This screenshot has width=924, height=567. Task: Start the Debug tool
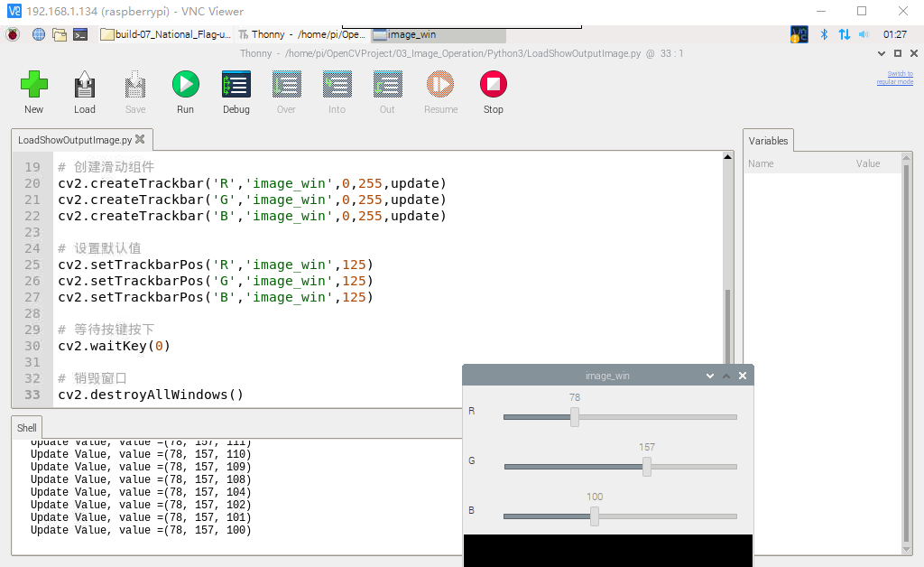click(236, 84)
